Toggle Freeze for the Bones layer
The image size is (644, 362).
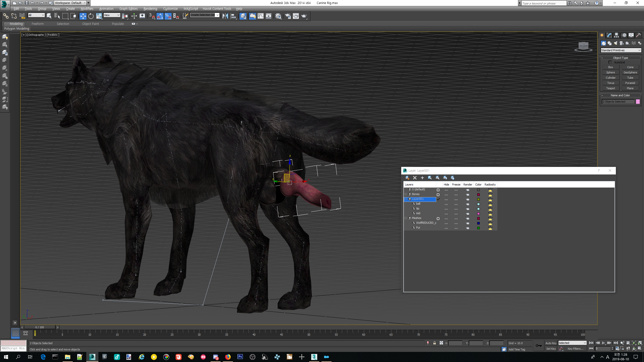tap(456, 195)
